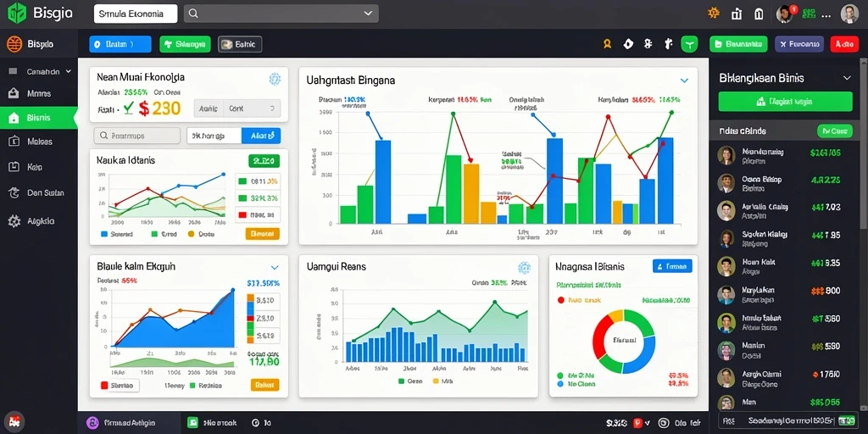
Task: Click the large green button in right panel
Action: click(785, 102)
